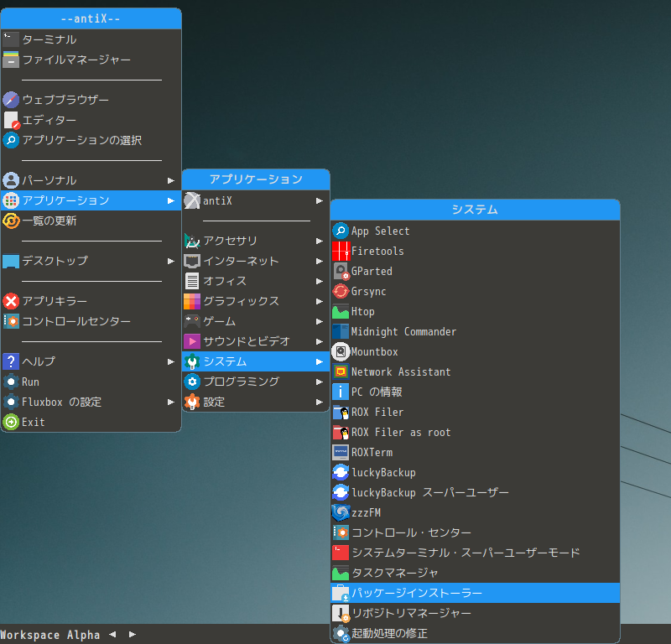This screenshot has height=644, width=671.
Task: Click the ターミナル terminal icon
Action: pyautogui.click(x=11, y=39)
